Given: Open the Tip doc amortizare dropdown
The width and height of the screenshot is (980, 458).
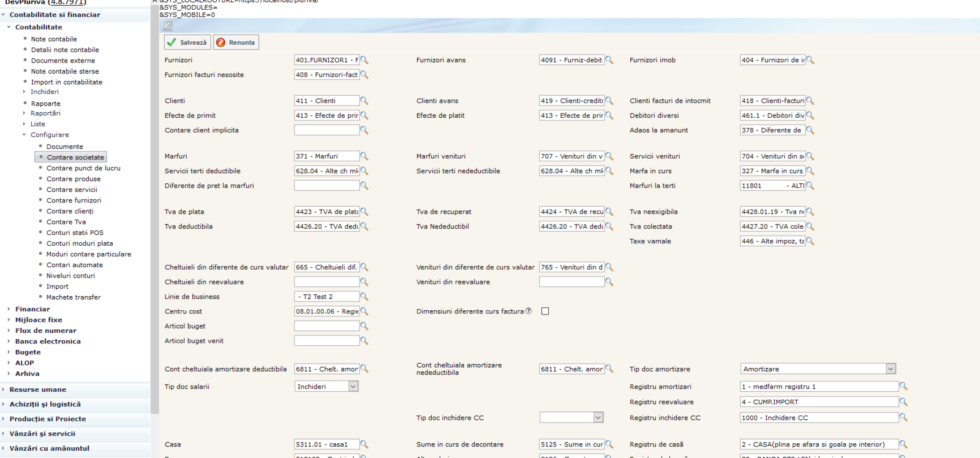Looking at the screenshot, I should [x=891, y=369].
